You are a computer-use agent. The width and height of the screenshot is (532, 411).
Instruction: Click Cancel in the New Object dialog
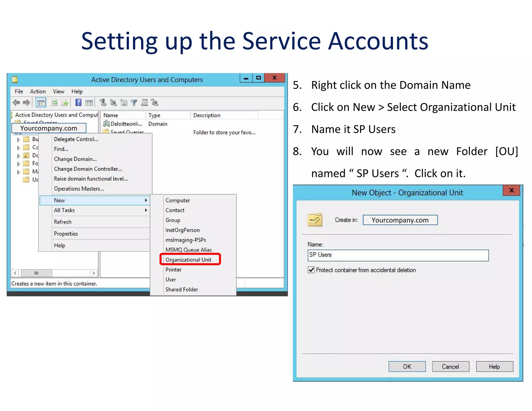point(450,367)
